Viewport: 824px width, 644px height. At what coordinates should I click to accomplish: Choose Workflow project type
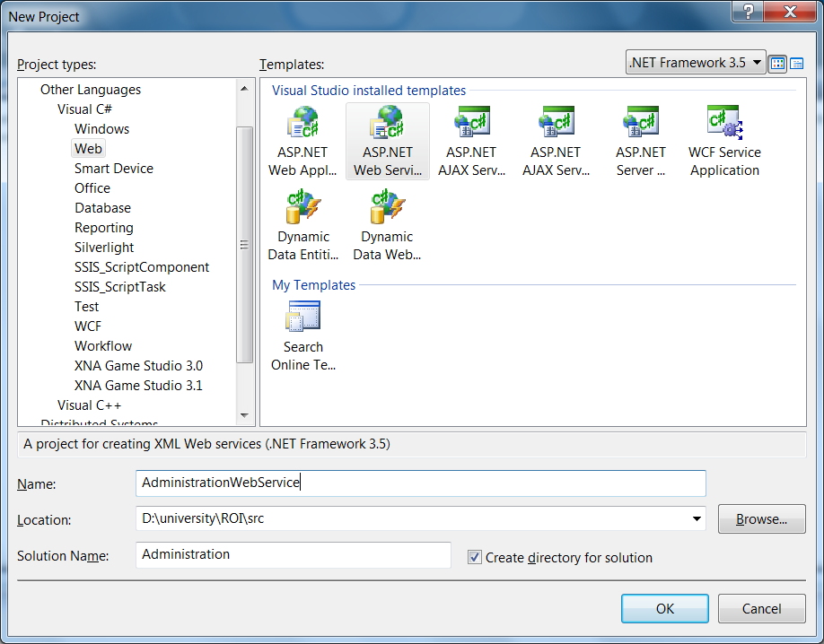103,346
